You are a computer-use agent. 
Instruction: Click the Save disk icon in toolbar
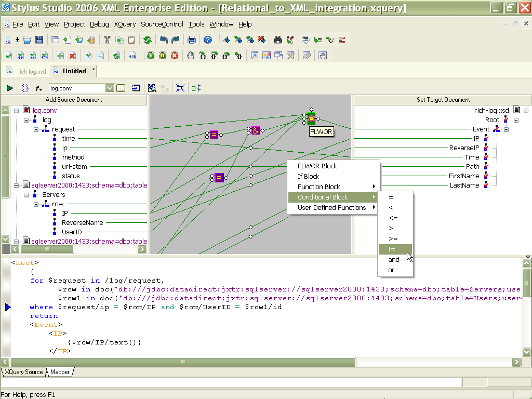tap(39, 40)
